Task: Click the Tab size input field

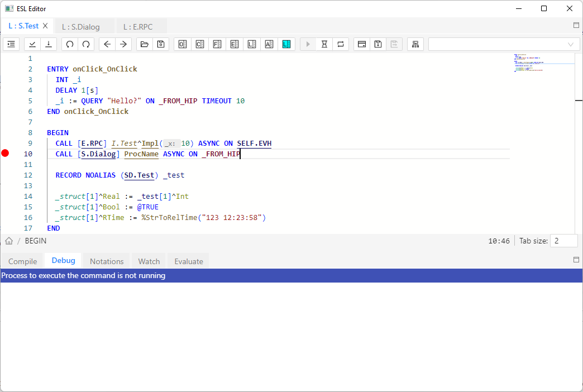Action: (563, 241)
